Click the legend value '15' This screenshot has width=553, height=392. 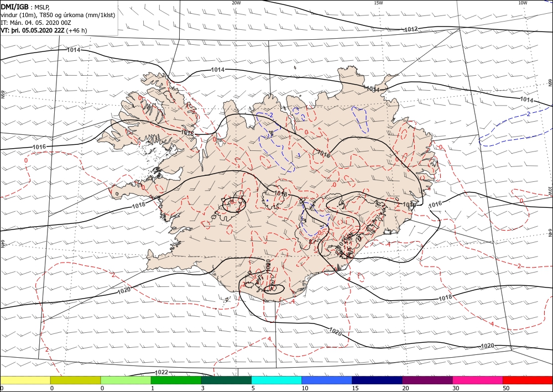pos(355,389)
